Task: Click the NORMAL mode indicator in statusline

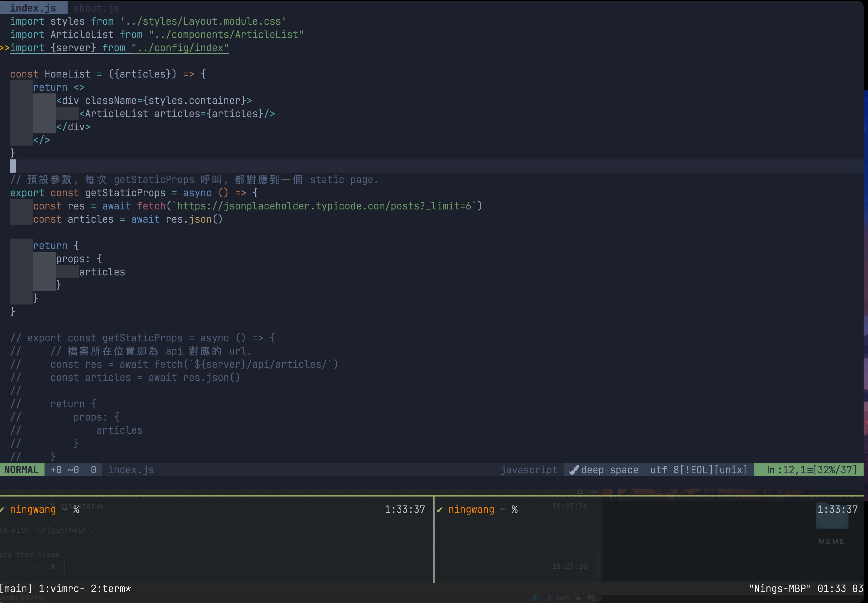Action: 21,470
